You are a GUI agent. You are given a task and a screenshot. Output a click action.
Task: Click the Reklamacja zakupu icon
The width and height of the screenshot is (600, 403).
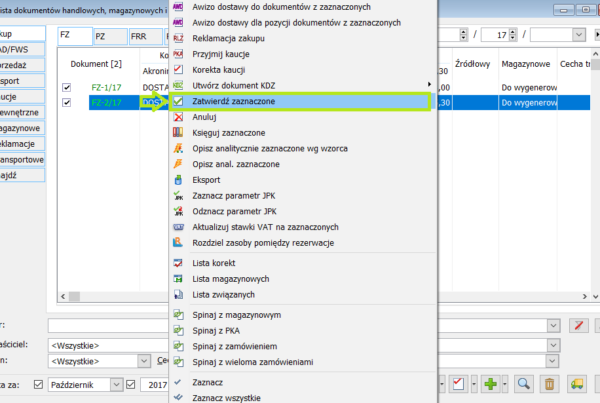178,37
